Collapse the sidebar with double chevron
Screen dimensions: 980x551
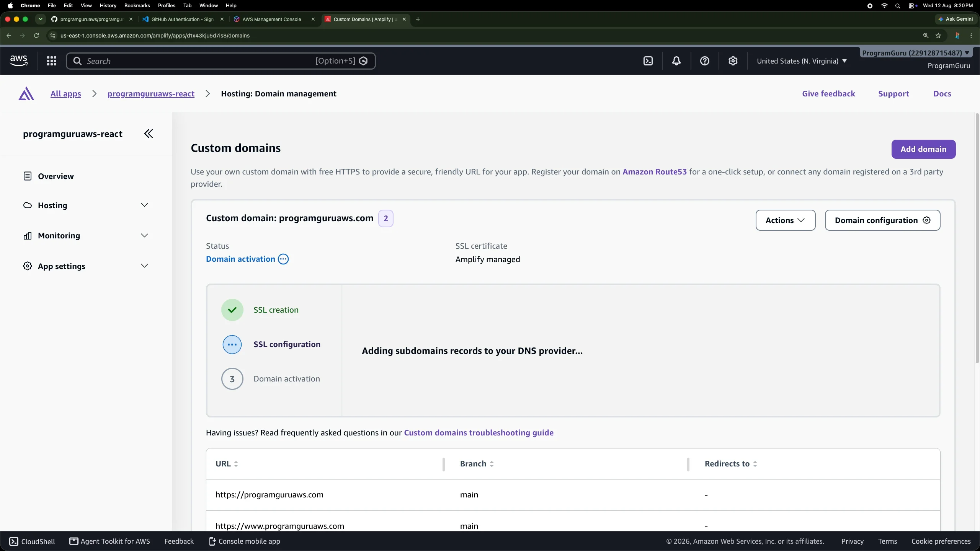[x=149, y=134]
